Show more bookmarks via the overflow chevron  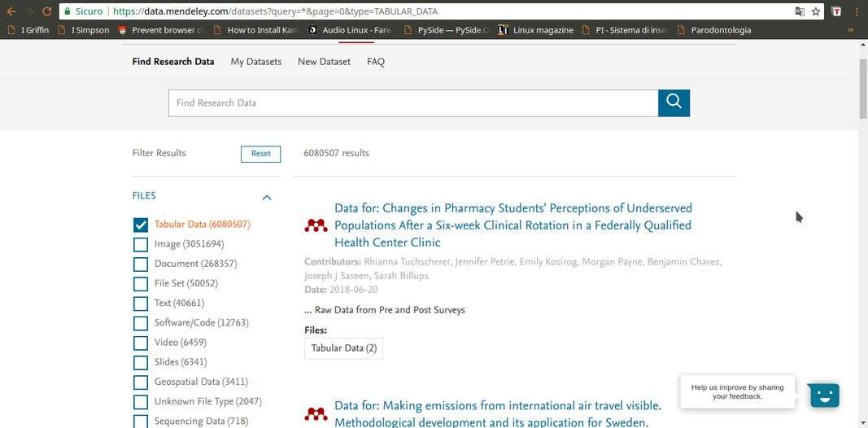851,30
